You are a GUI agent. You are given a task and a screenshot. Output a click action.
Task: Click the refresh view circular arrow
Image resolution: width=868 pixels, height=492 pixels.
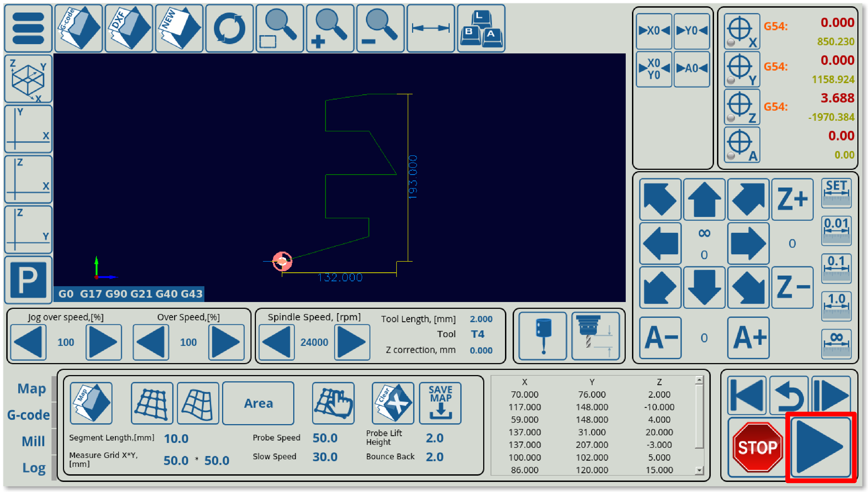[x=229, y=28]
